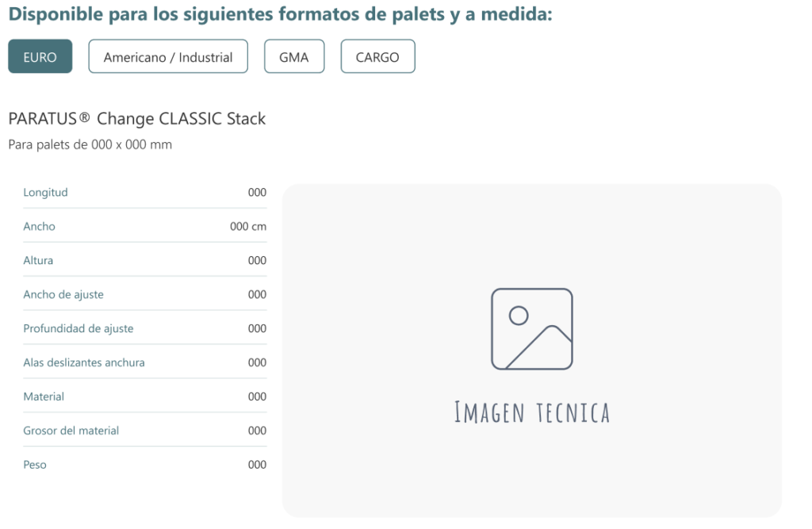812x529 pixels.
Task: Click the 'Imagen tecnica' caption text
Action: 531,412
